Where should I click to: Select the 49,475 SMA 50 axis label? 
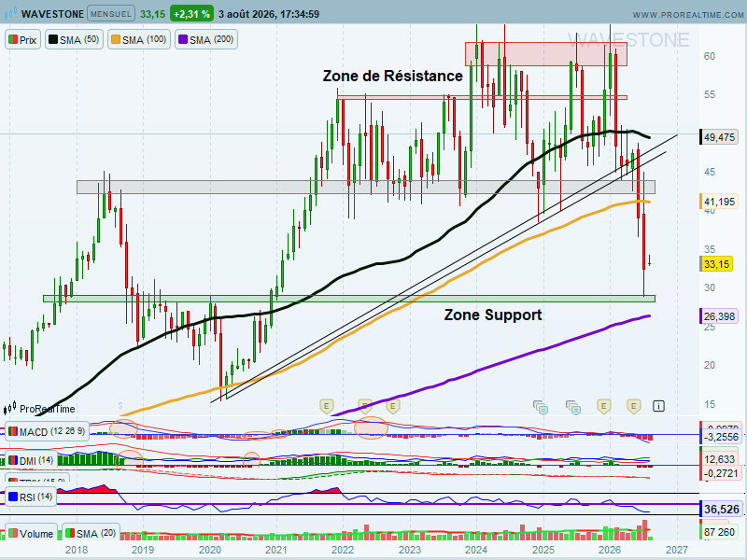click(x=718, y=137)
